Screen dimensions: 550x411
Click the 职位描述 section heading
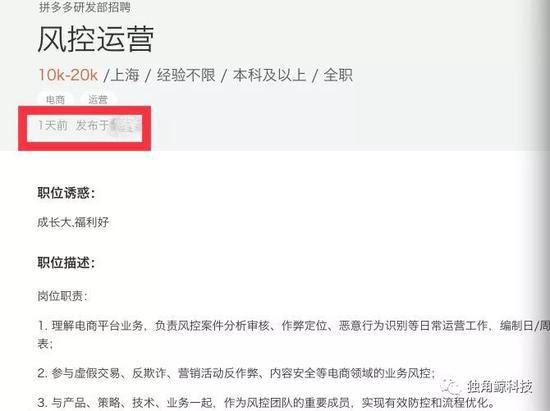point(66,263)
